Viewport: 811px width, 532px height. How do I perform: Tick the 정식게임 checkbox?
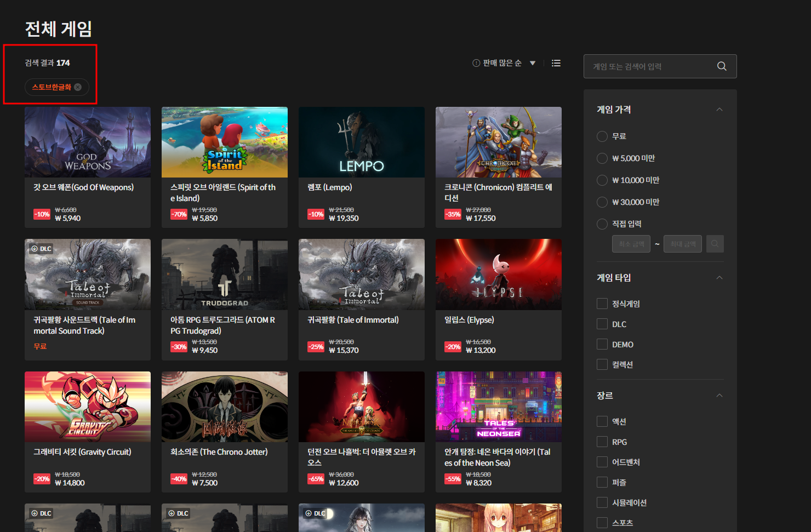[x=602, y=304]
